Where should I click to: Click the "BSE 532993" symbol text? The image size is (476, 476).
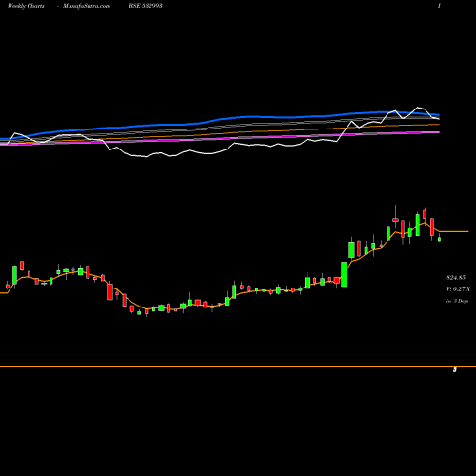click(x=146, y=6)
